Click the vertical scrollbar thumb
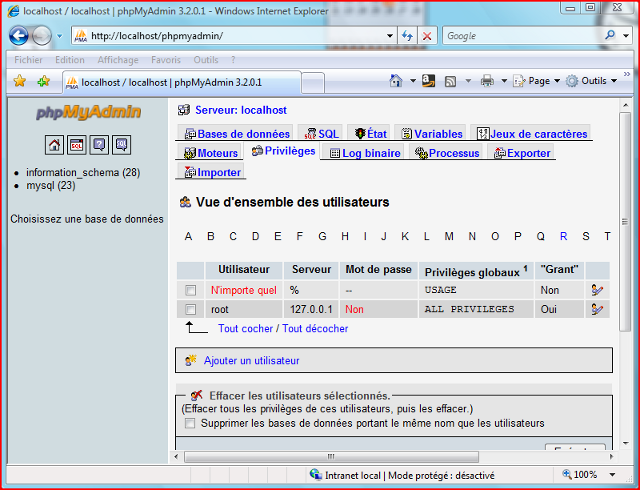Screen dimensions: 640x490 tap(625, 222)
